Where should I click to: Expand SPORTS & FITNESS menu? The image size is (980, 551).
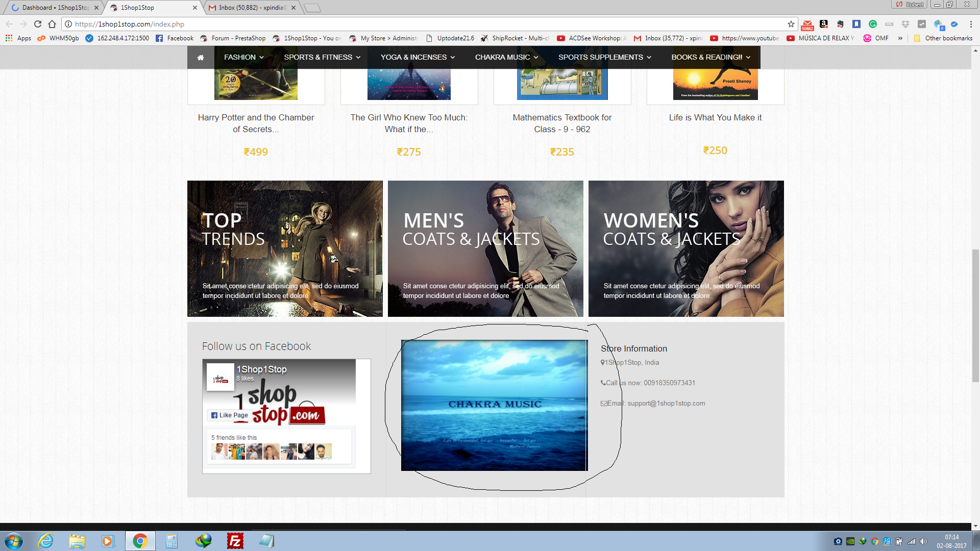coord(322,57)
